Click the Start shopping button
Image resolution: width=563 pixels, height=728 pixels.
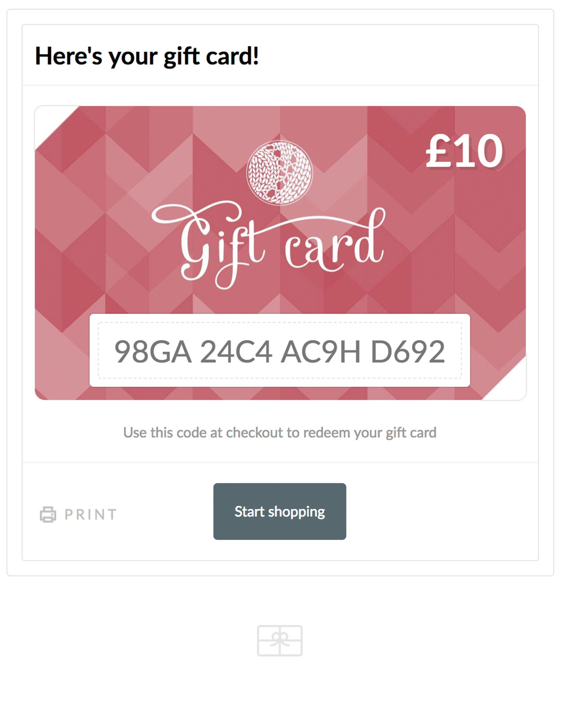tap(280, 511)
